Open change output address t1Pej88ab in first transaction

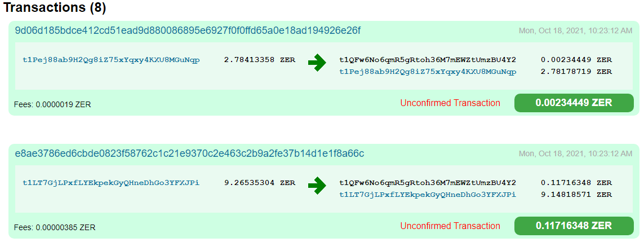click(428, 72)
